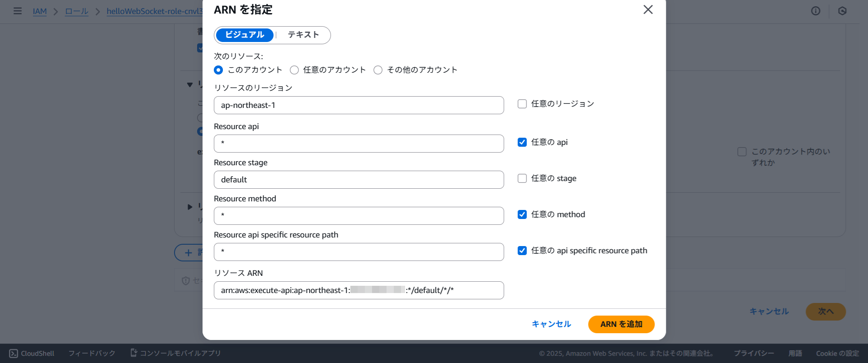
Task: Uncheck the 任意の method checkbox
Action: point(522,214)
